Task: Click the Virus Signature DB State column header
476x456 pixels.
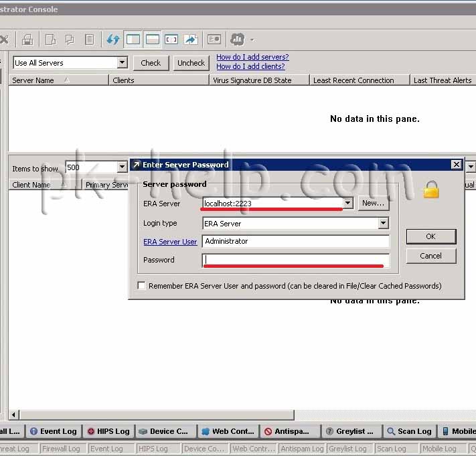Action: (x=260, y=80)
